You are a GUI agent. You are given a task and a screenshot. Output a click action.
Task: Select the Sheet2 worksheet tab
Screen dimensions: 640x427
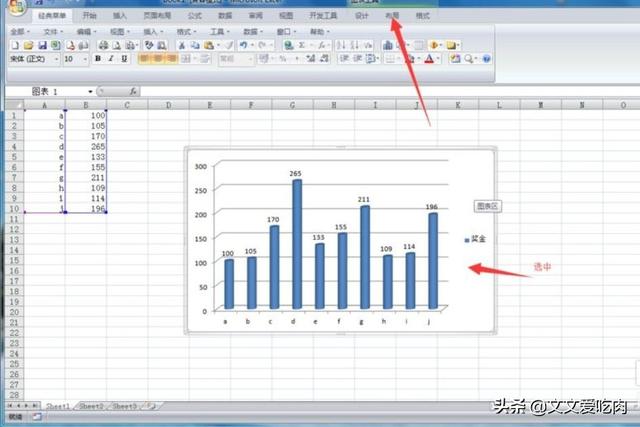pos(91,406)
